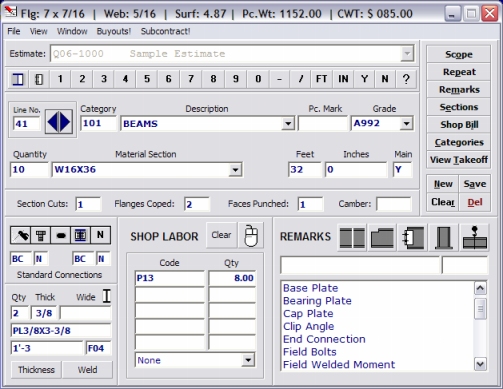Click the line navigation blue arrows icon
The height and width of the screenshot is (389, 503).
point(59,122)
